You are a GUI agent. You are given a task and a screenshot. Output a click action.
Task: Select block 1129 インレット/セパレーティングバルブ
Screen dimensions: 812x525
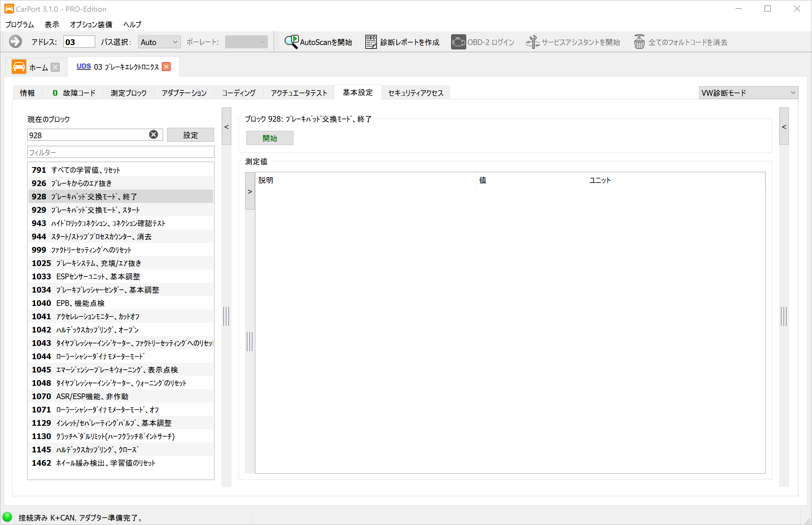pos(121,423)
